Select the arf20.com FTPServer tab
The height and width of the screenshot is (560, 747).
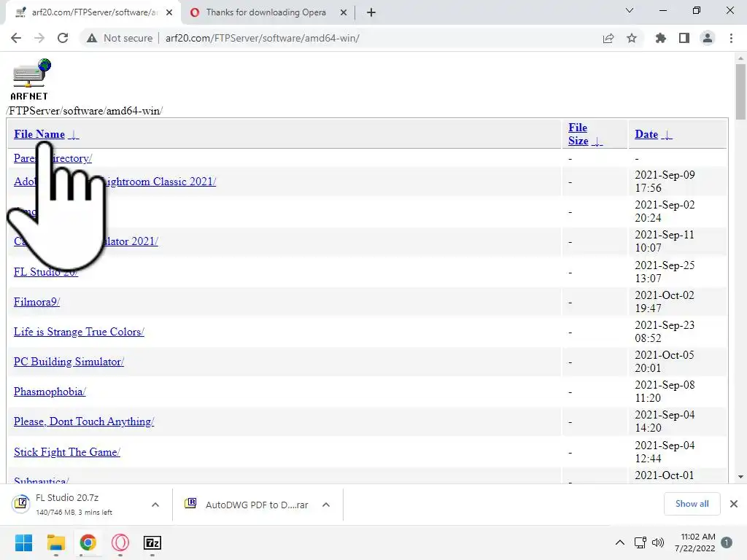click(x=93, y=12)
